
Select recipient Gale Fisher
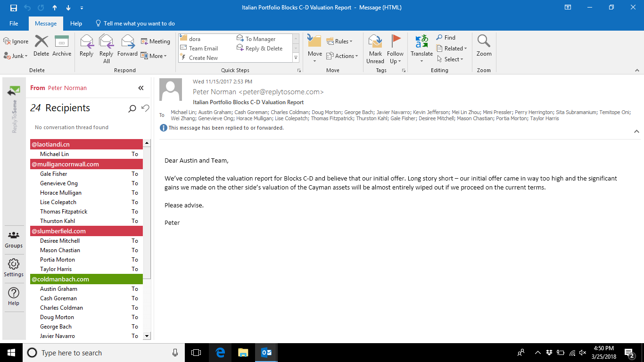pos(54,174)
